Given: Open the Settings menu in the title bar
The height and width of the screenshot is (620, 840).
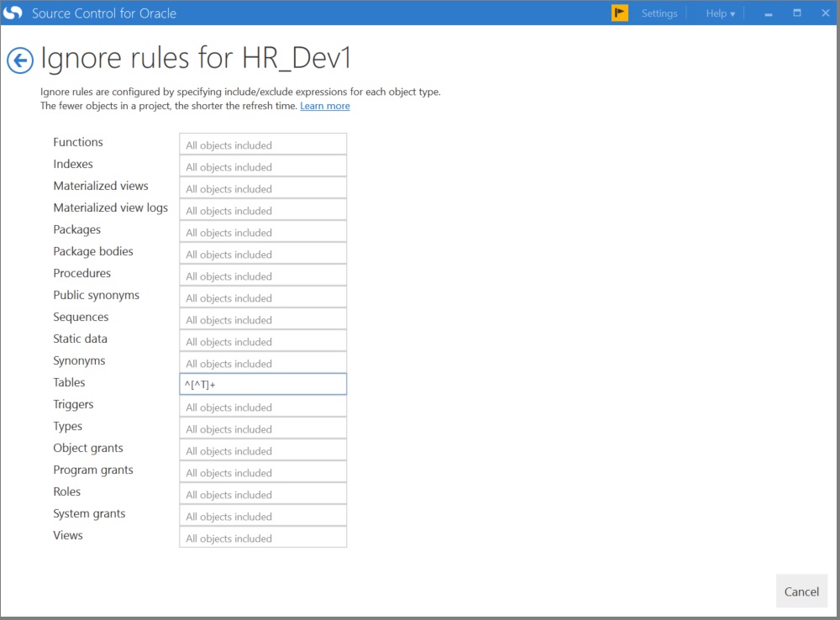Looking at the screenshot, I should [x=659, y=13].
